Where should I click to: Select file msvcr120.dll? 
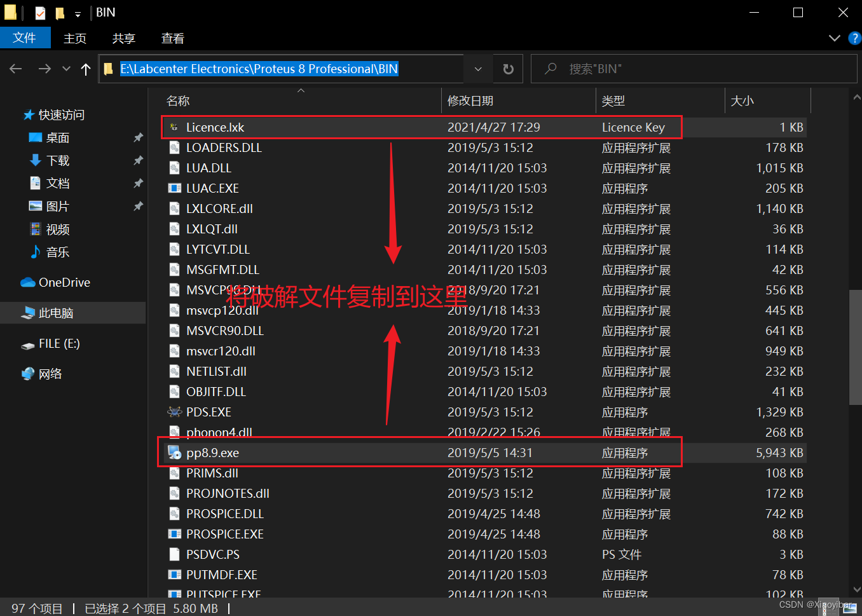221,351
